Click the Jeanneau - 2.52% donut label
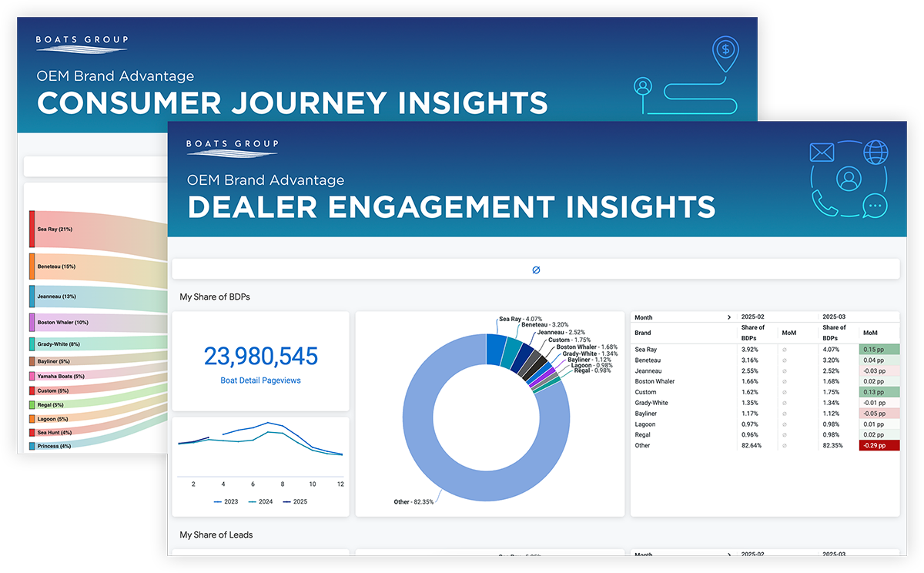Viewport: 924px width, 573px height. coord(561,333)
